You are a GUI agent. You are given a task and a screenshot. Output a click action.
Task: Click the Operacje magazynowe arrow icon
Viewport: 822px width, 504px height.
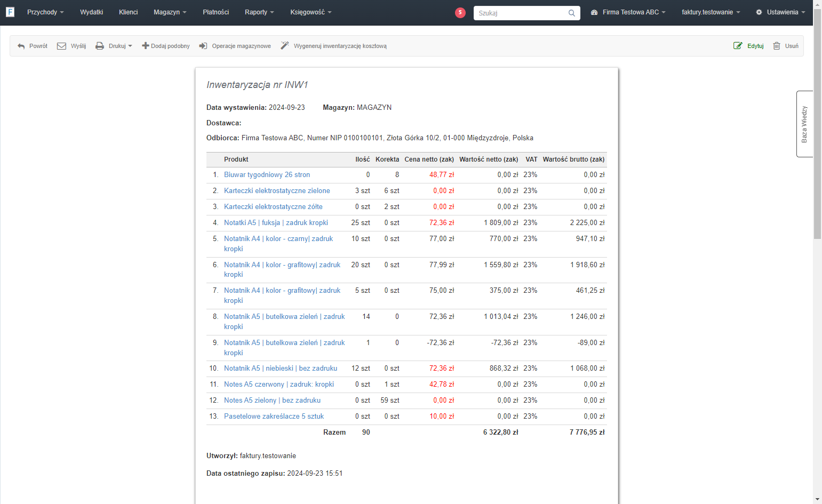coord(203,46)
